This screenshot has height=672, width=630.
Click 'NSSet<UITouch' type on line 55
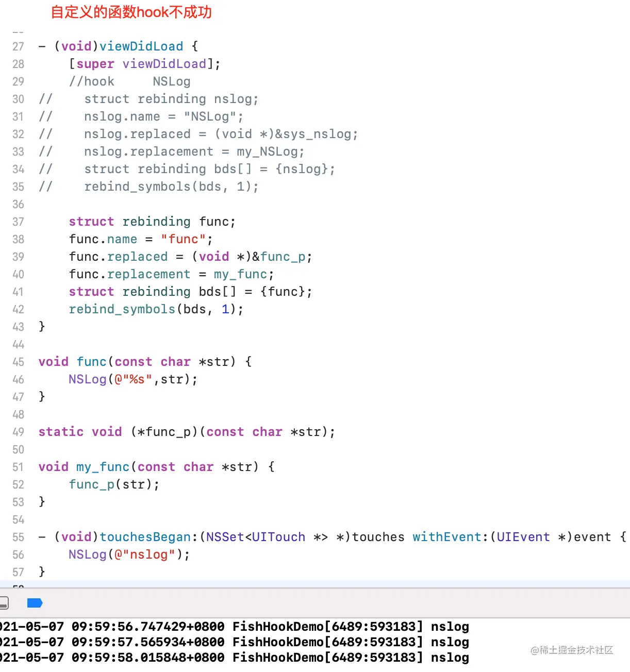click(x=256, y=537)
